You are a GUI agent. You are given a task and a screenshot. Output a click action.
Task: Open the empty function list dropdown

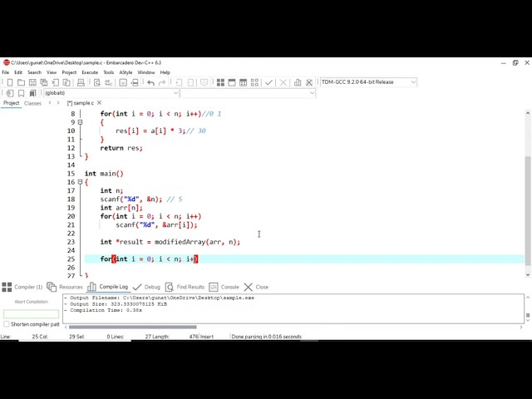pos(312,93)
